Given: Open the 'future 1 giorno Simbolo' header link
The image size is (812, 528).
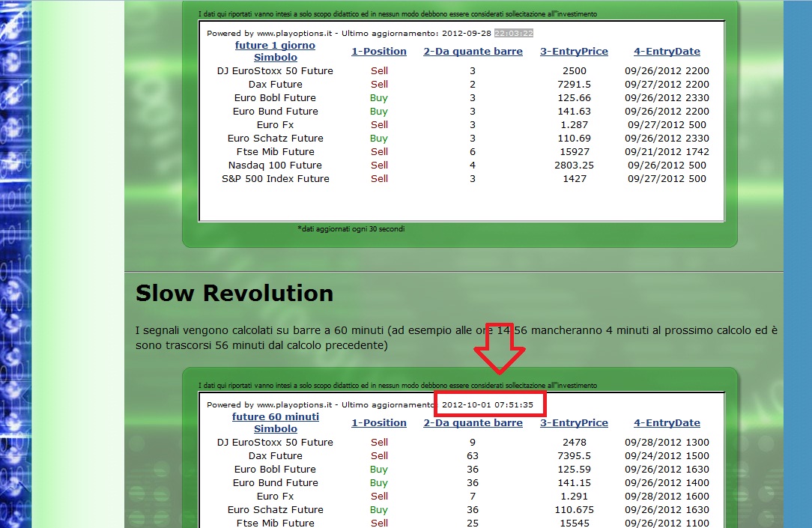Looking at the screenshot, I should [275, 51].
